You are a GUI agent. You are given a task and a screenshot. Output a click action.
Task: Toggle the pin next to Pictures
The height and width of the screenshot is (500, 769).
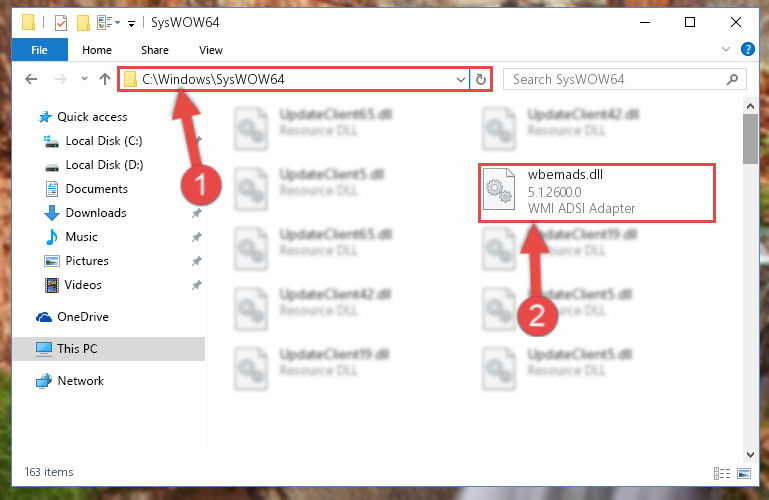point(197,261)
